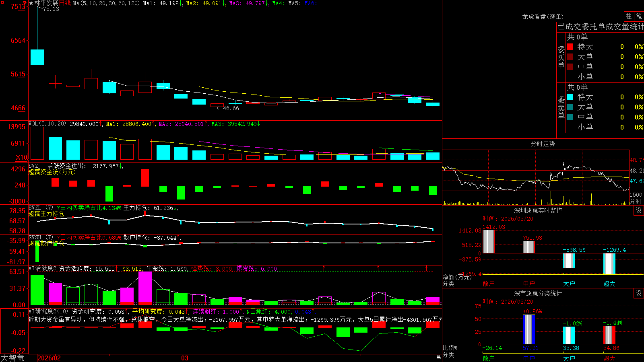
Task: Click the first red up-arrow signal marker
Action: click(324, 268)
